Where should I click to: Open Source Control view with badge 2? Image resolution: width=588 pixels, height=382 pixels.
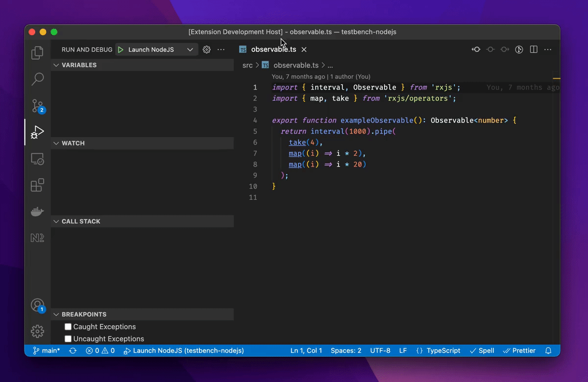click(x=38, y=106)
